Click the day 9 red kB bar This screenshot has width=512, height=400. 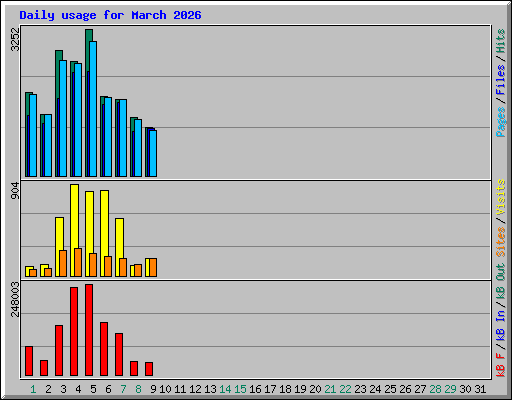(149, 369)
